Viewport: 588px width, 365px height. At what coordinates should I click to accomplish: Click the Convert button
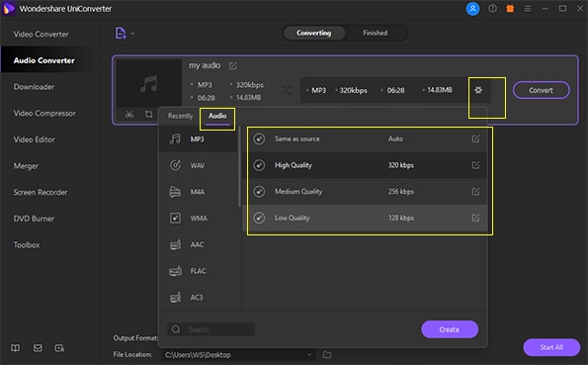click(x=541, y=90)
